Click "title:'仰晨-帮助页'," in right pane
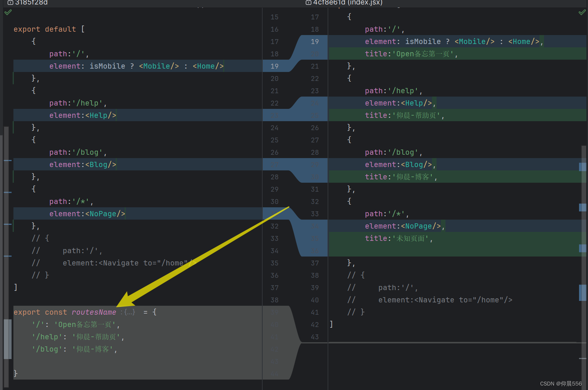This screenshot has height=390, width=588. [x=405, y=115]
